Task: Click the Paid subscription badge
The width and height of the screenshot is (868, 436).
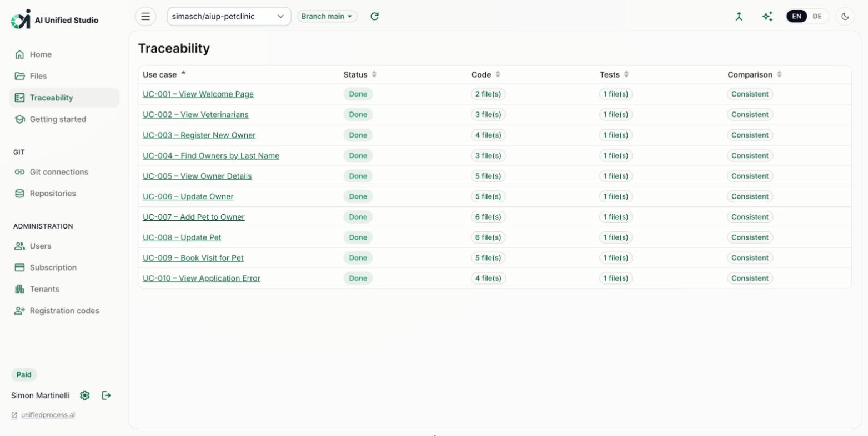Action: (24, 374)
